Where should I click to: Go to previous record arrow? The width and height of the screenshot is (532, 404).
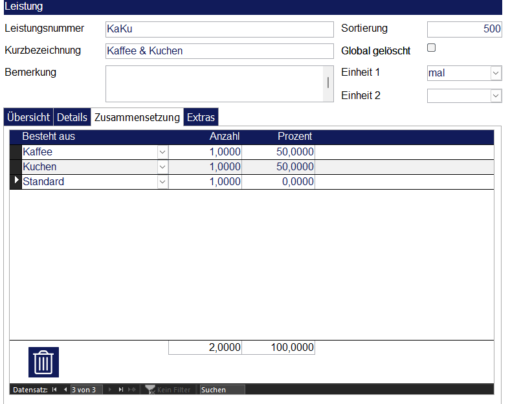[x=65, y=390]
